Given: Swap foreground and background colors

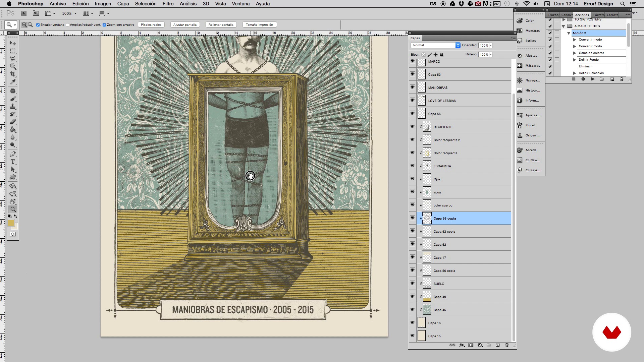Looking at the screenshot, I should coord(15,216).
